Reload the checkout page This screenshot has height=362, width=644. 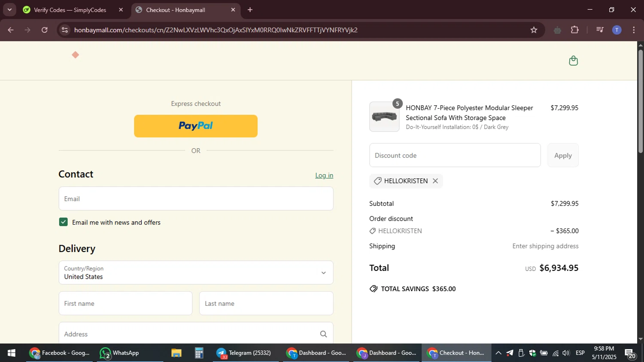coord(45,30)
